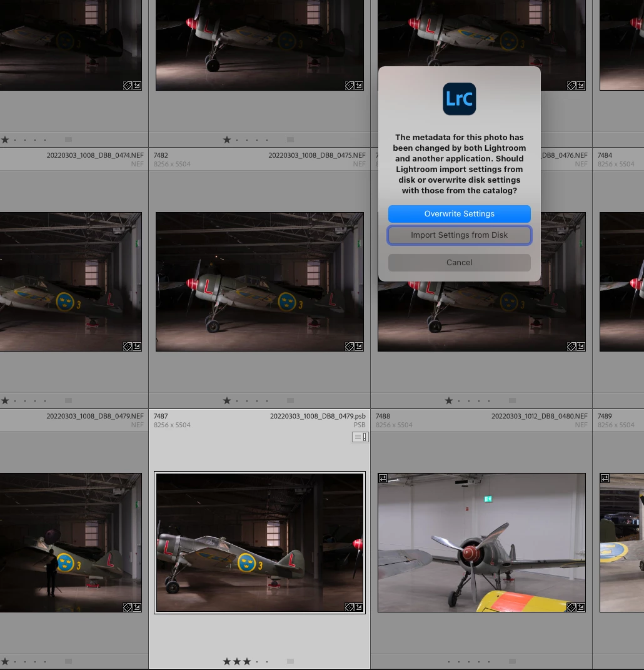
Task: Give 0480.NEF a one-star rating
Action: tap(449, 661)
